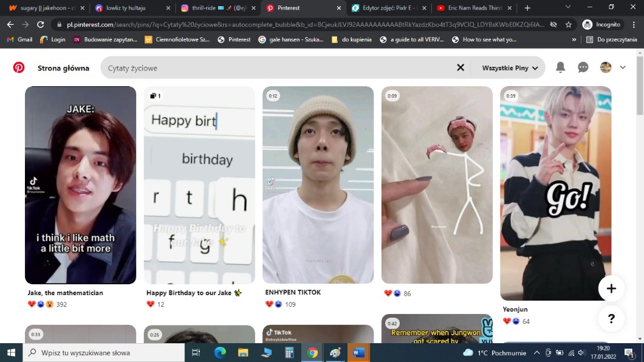
Task: Click the floating plus create button
Action: [611, 289]
